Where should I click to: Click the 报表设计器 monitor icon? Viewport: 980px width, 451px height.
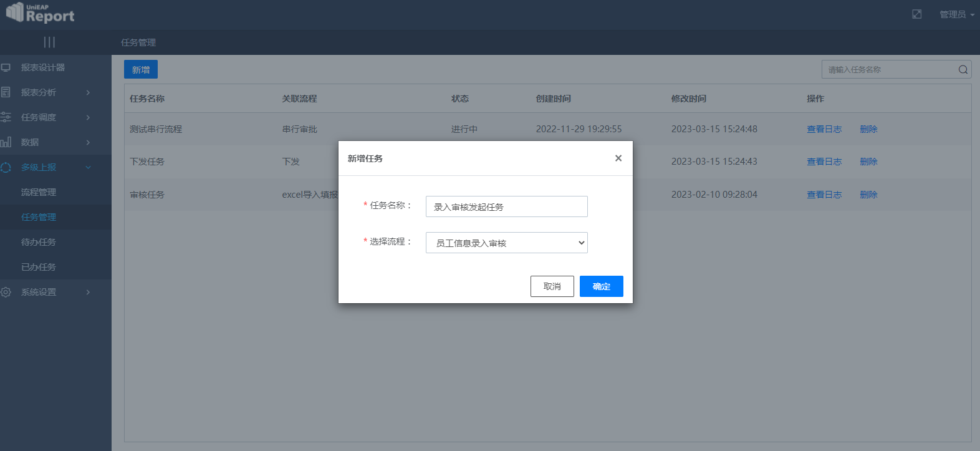point(6,67)
